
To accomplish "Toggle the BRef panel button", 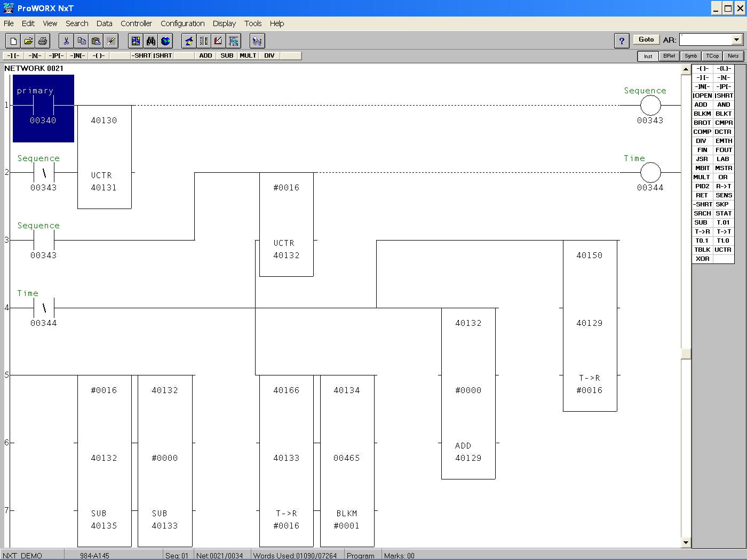I will 669,56.
